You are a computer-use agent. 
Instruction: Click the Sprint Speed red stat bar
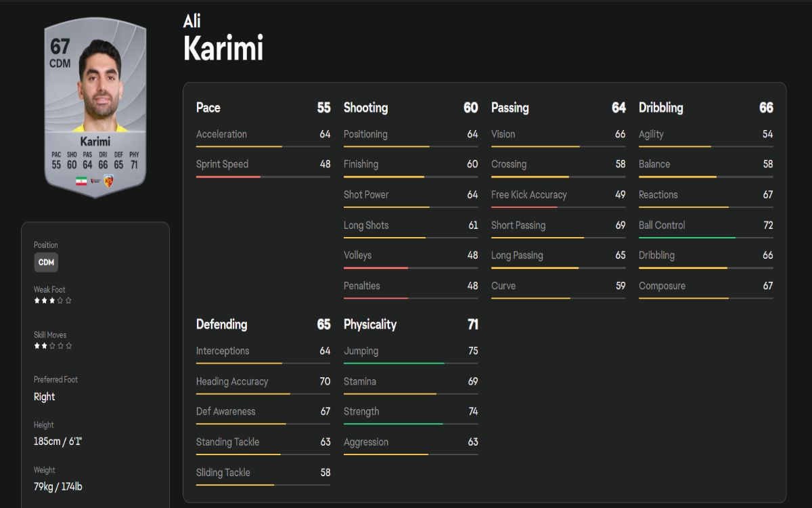[x=228, y=177]
